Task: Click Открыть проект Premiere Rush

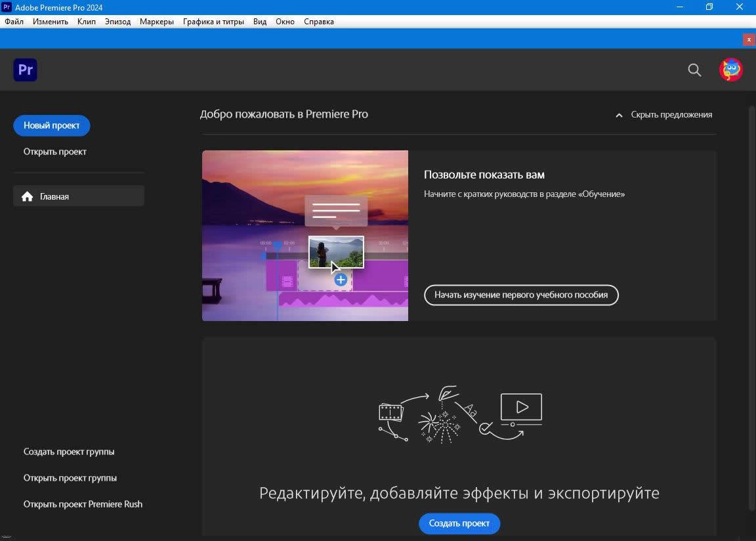Action: tap(83, 504)
